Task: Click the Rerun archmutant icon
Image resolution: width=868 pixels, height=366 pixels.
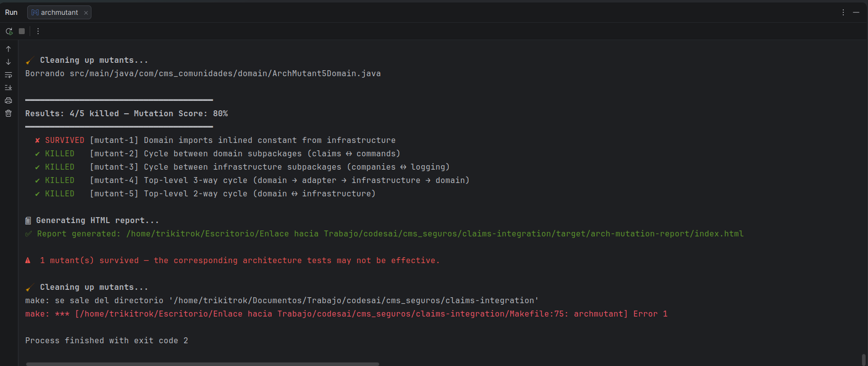Action: click(9, 31)
